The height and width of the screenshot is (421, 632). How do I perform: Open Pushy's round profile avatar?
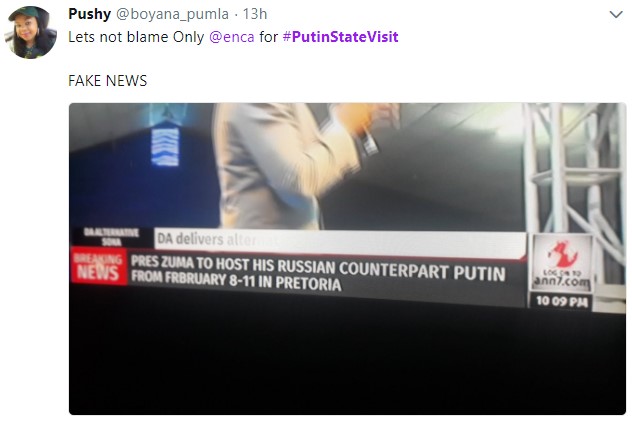tap(31, 32)
